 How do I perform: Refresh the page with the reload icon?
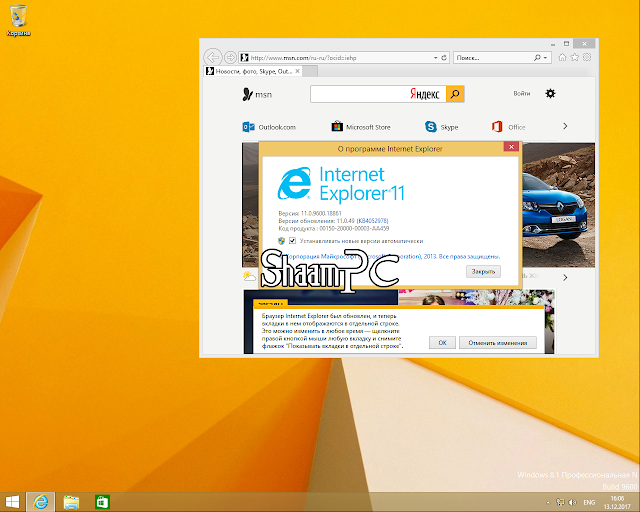pyautogui.click(x=444, y=58)
